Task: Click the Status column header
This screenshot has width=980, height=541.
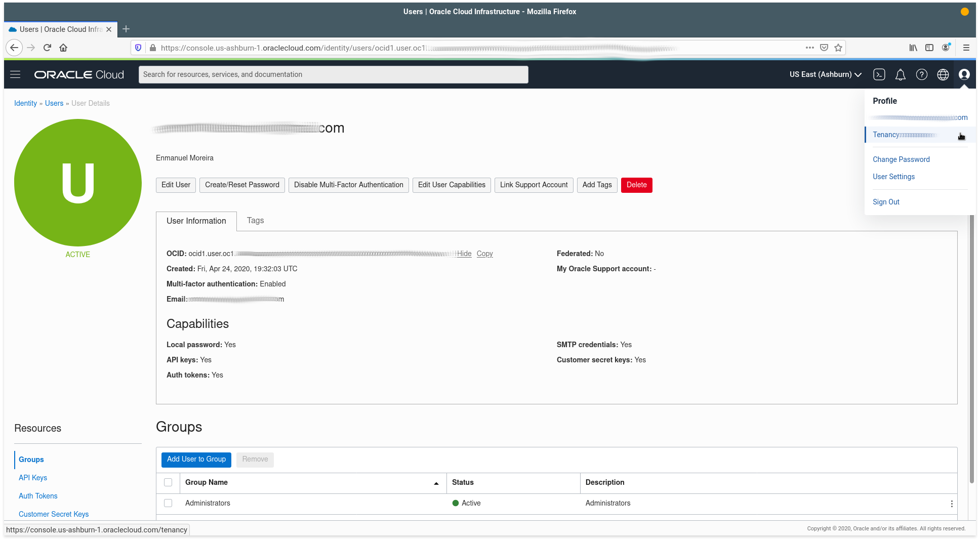Action: click(x=463, y=482)
